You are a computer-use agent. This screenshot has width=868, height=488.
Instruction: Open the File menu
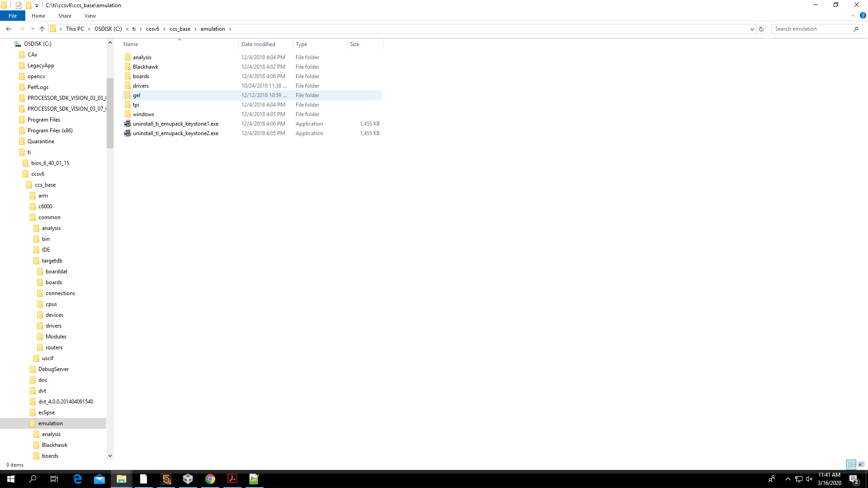(x=13, y=16)
